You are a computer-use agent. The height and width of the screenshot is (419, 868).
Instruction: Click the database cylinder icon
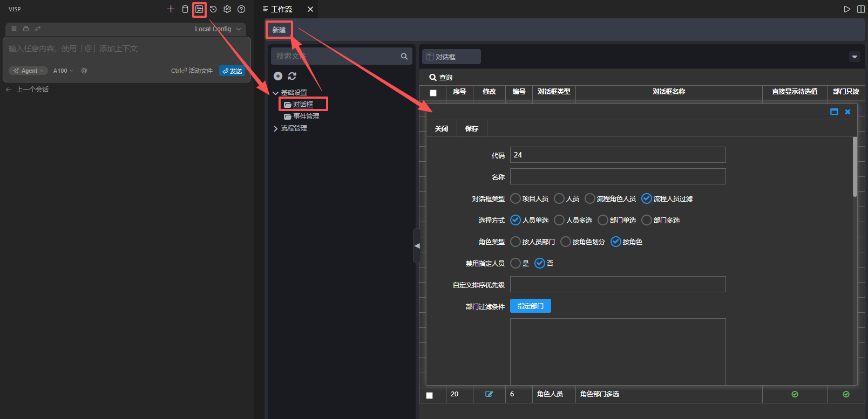pos(185,9)
